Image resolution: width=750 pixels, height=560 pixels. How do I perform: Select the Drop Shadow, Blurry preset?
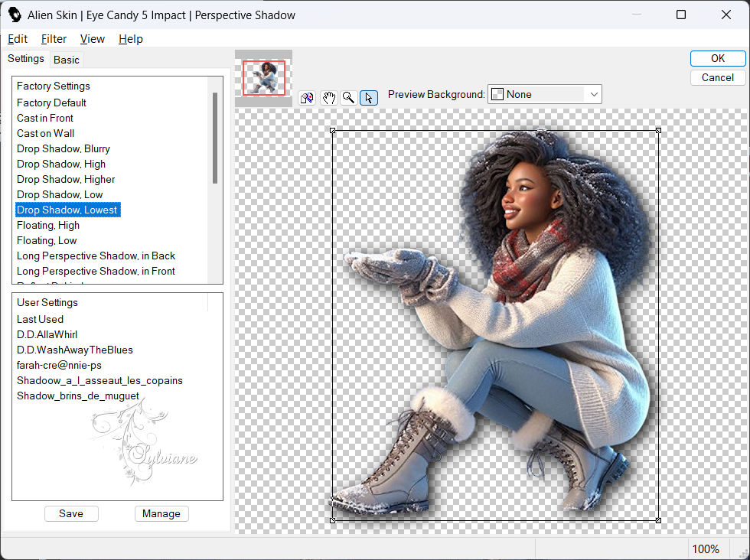coord(63,148)
